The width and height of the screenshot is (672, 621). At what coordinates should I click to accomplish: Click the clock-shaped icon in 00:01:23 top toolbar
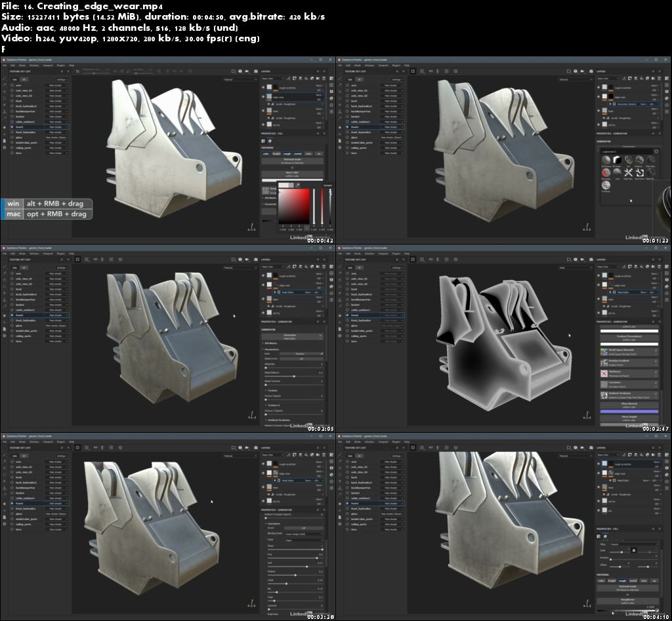click(455, 71)
